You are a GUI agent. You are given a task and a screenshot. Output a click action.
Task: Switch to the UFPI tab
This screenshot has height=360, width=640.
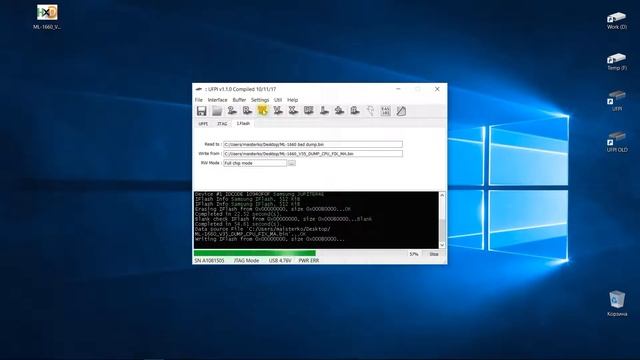coord(203,124)
